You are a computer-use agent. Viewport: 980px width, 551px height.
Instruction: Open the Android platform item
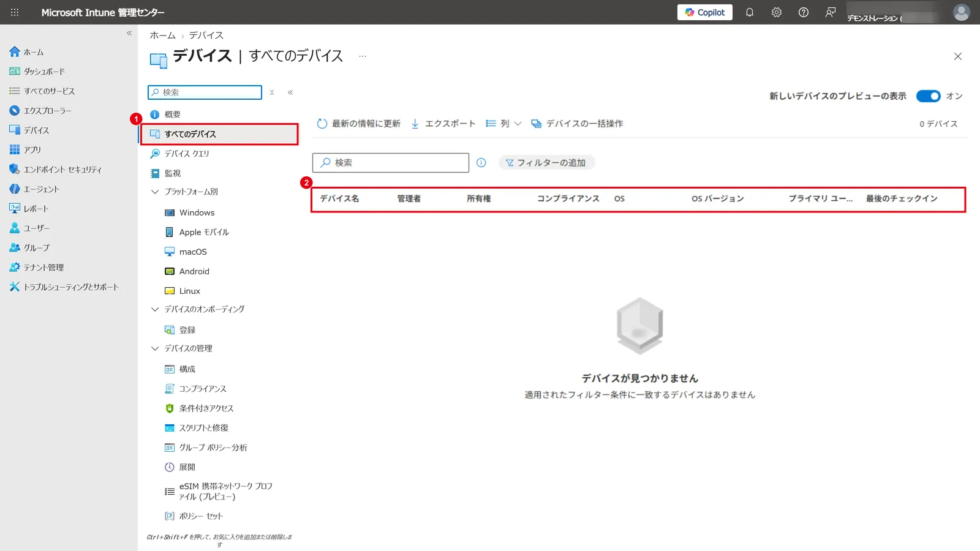click(x=187, y=271)
